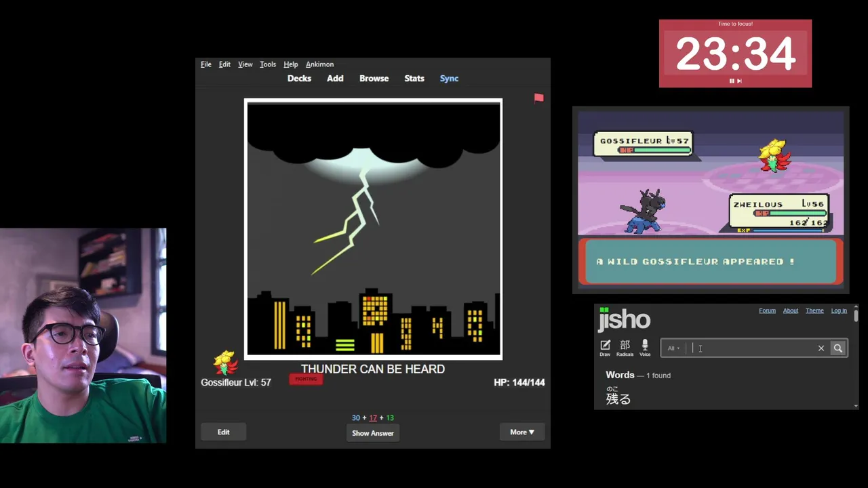The image size is (868, 488).
Task: Open the Jisho Theme link
Action: click(x=814, y=310)
